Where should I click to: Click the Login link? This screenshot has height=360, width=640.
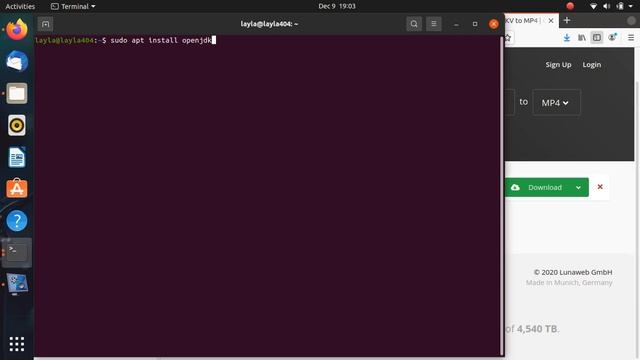(x=591, y=64)
